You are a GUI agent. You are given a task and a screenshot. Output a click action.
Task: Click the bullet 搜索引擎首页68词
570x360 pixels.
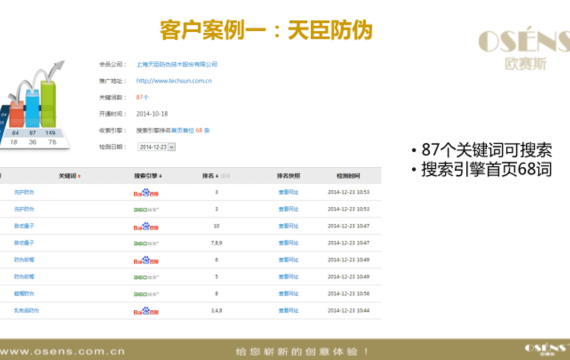(487, 169)
